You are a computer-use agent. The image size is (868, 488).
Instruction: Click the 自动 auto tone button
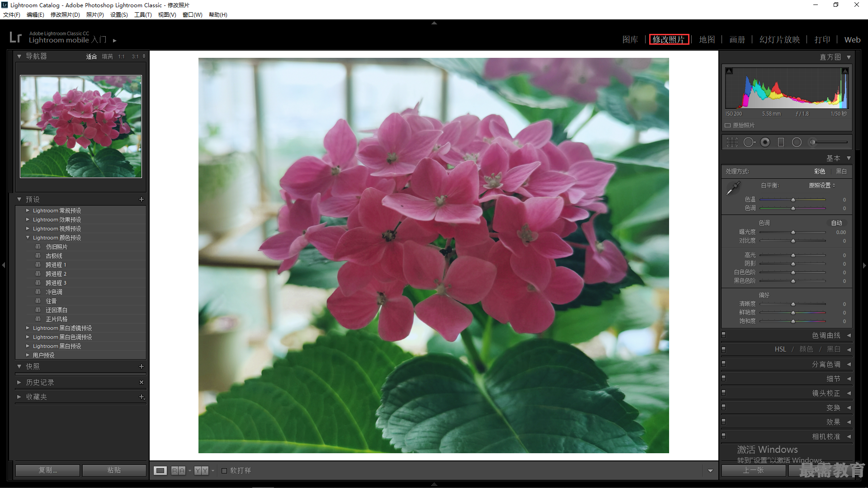(x=837, y=223)
